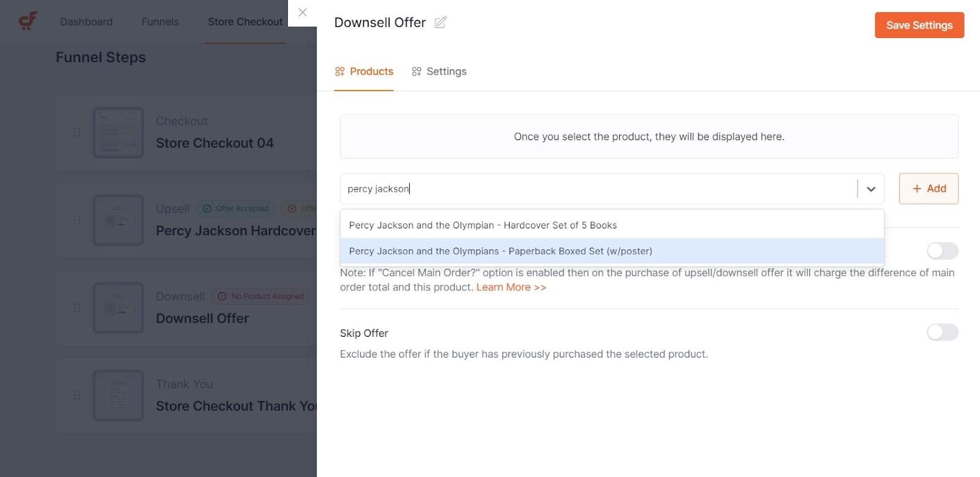
Task: Click the Offer Accepted badge
Action: [235, 209]
